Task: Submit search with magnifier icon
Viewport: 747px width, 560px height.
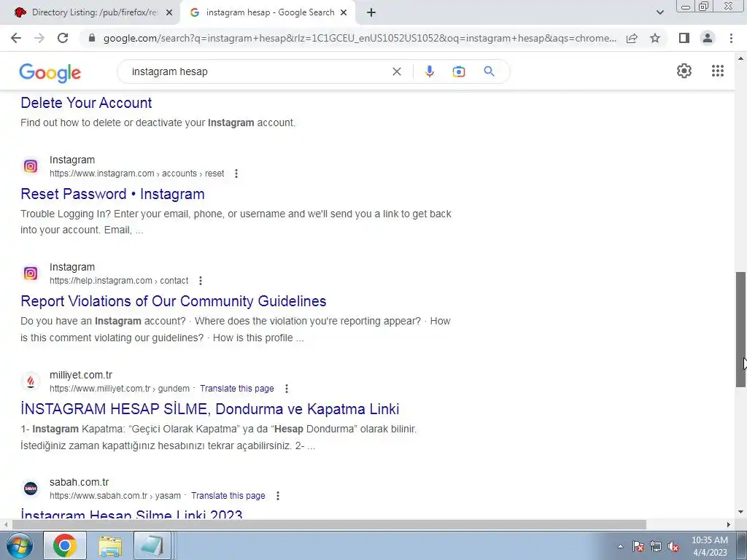Action: point(489,71)
